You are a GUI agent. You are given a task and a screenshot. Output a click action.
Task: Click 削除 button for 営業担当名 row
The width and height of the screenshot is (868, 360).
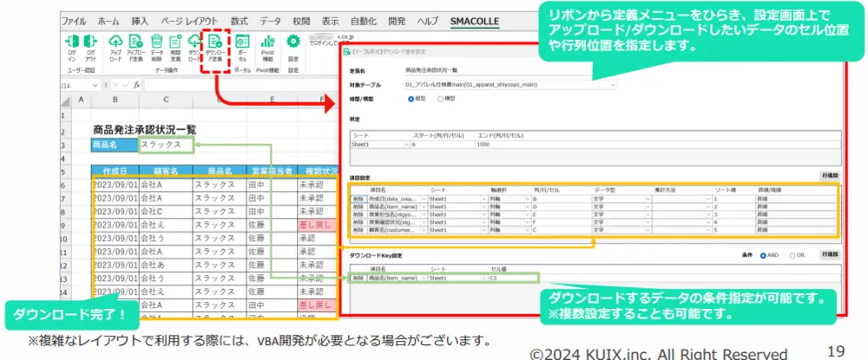(358, 213)
